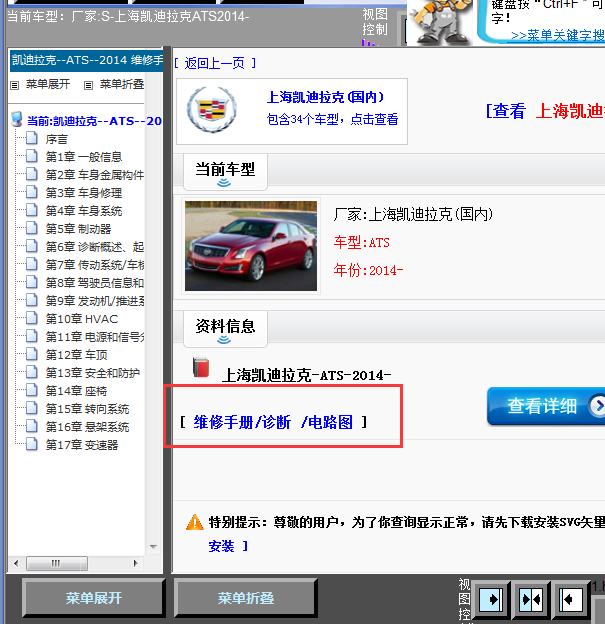This screenshot has height=624, width=605.
Task: Click 包含34个车型，点击查看 link
Action: tap(332, 119)
